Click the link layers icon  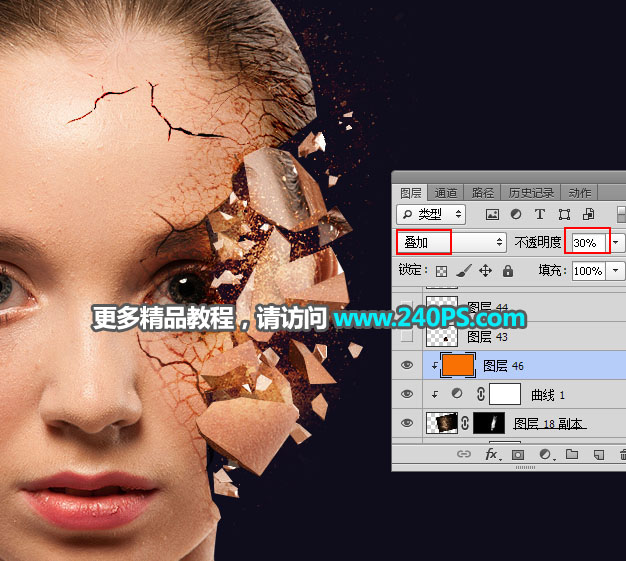tap(464, 454)
